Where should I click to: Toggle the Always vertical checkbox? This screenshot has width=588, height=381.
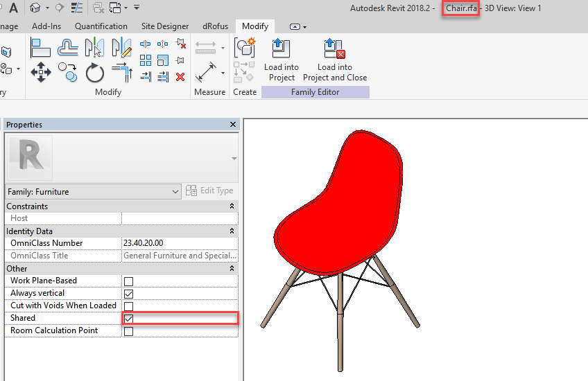click(128, 294)
